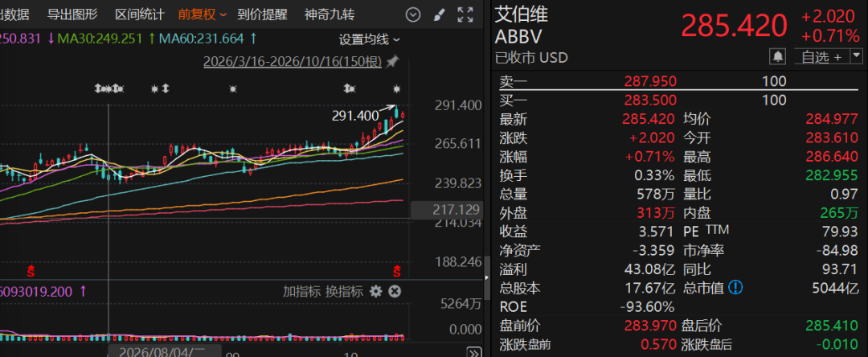Click the 239.823 price axis label
Image resolution: width=868 pixels, height=357 pixels.
tap(458, 183)
